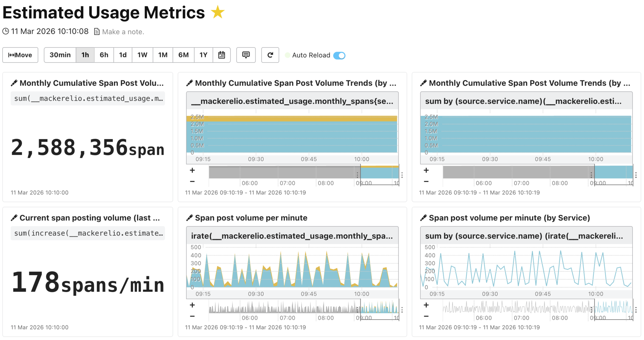Edit the Current span posting volume widget
This screenshot has width=644, height=340.
coord(14,218)
